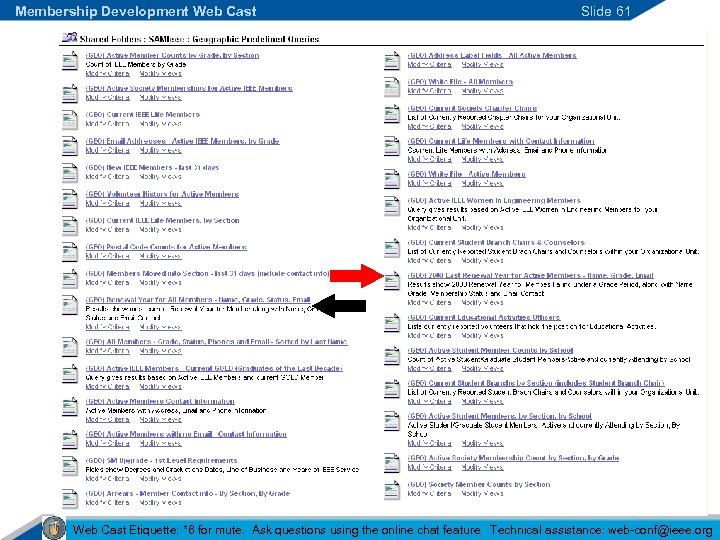
Task: Open Volunteer History for Active Members link
Action: 162,194
